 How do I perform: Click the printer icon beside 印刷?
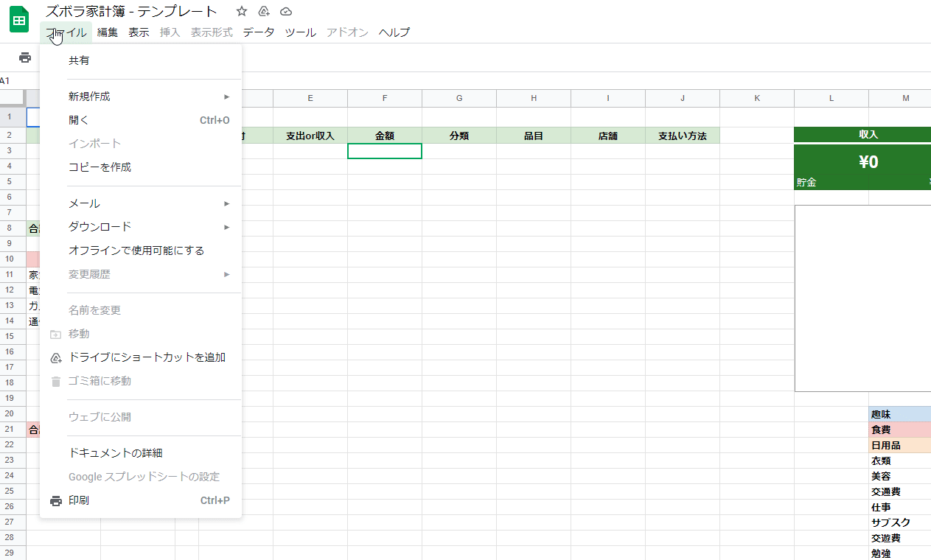tap(56, 501)
